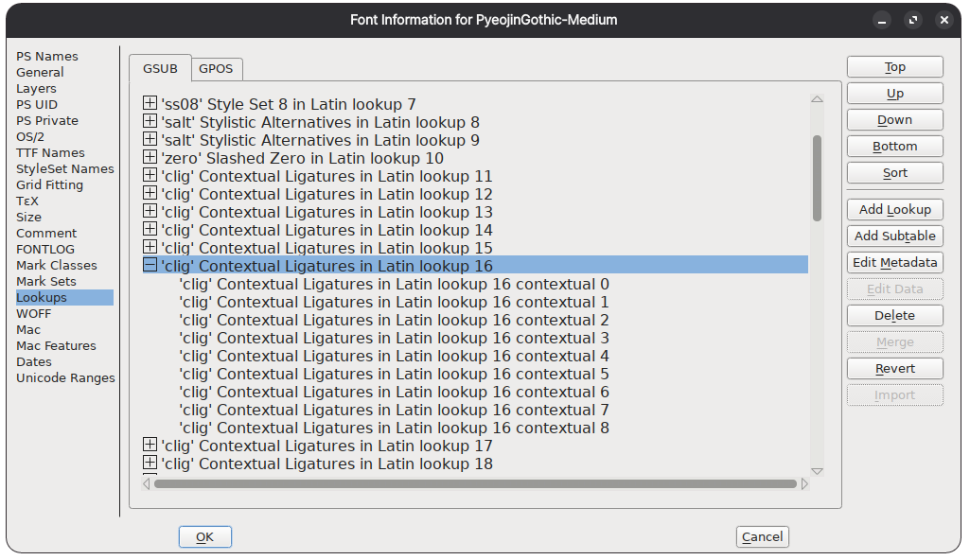Viewport: 970px width, 560px height.
Task: Move lookup with the Up button
Action: (x=894, y=94)
